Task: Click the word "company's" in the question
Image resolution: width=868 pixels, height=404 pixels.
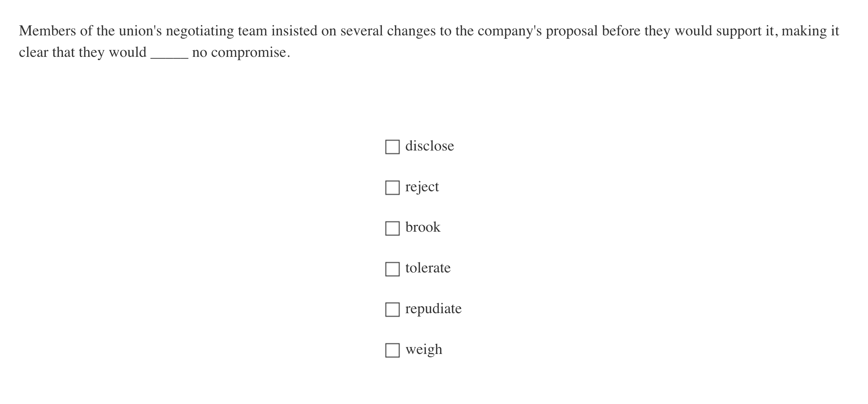Action: [x=509, y=31]
